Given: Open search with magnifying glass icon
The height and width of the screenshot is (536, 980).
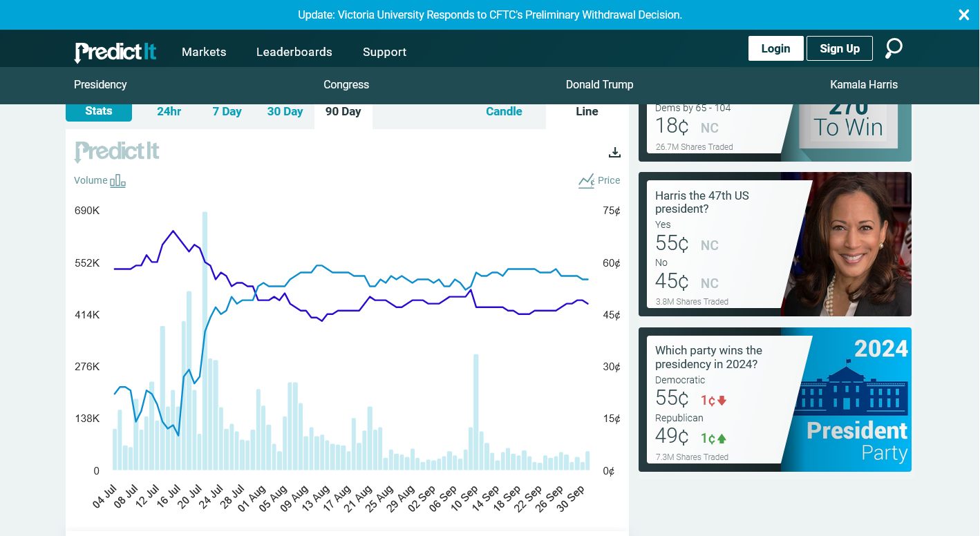Looking at the screenshot, I should [x=894, y=48].
